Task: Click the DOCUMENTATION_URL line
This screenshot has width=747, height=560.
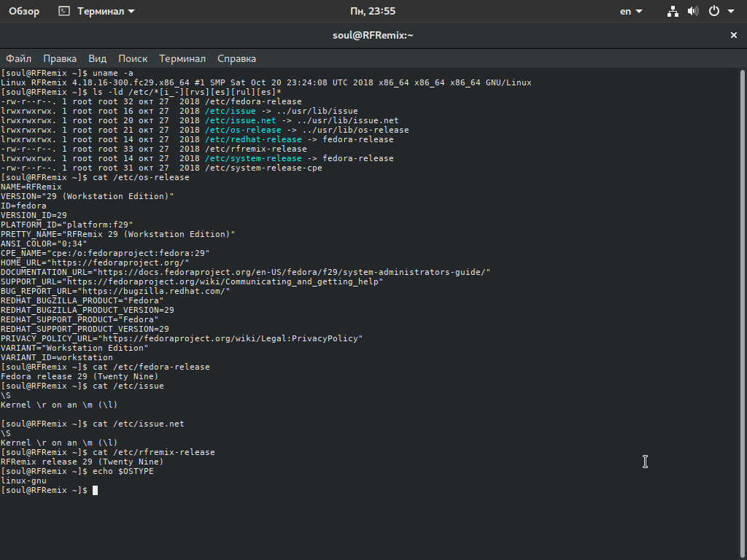Action: coord(246,272)
